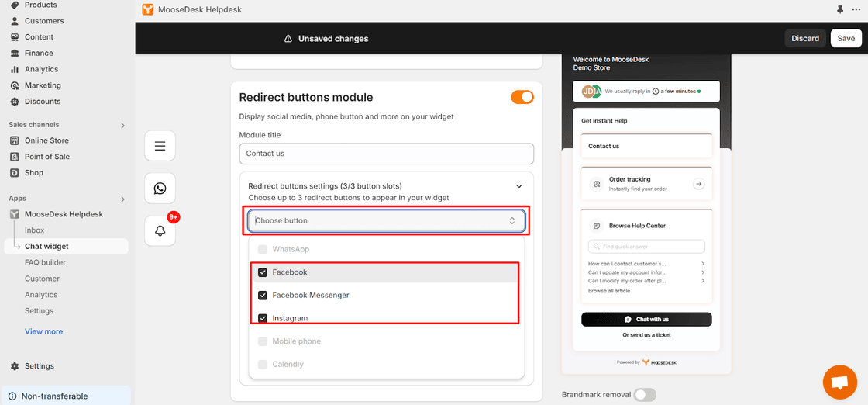The height and width of the screenshot is (405, 868).
Task: Open the three-dot more options menu
Action: tap(856, 10)
